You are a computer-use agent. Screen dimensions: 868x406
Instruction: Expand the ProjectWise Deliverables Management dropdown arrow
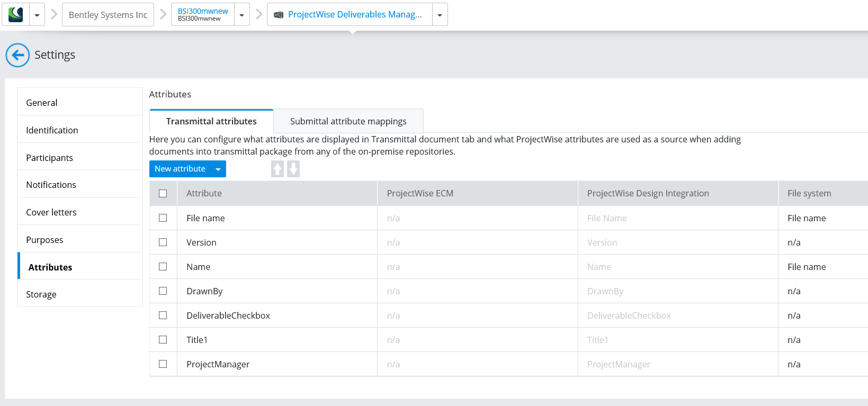[440, 15]
